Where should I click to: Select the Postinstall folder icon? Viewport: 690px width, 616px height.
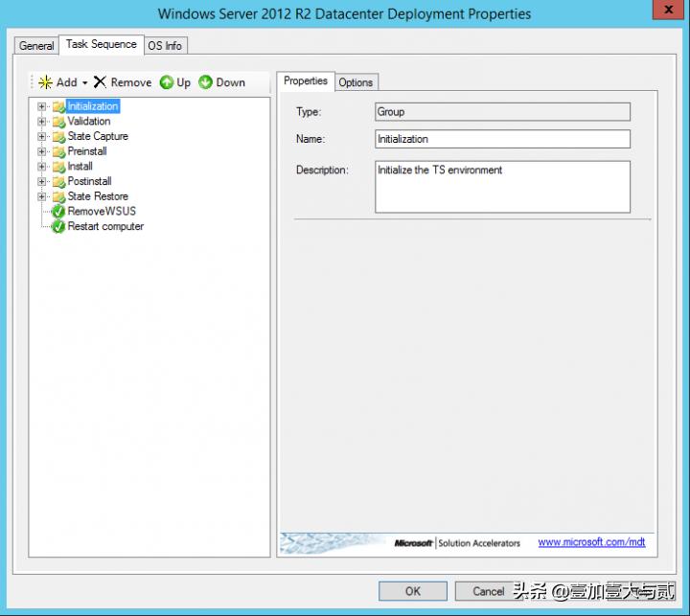(x=58, y=182)
